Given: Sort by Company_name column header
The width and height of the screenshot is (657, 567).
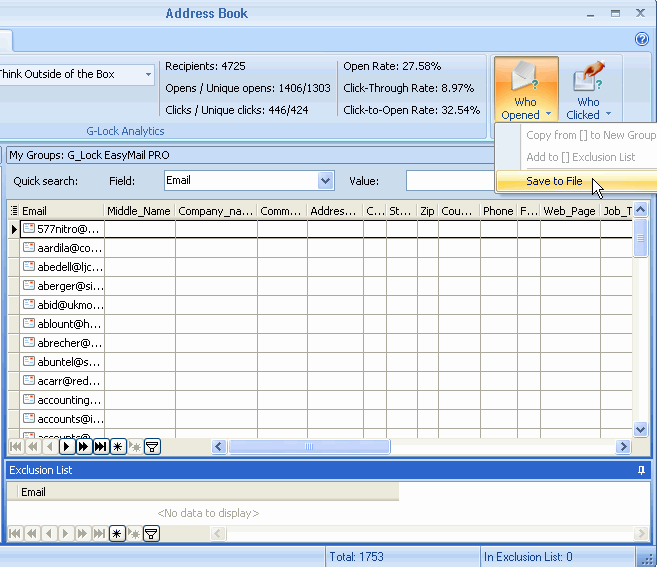Looking at the screenshot, I should [x=216, y=211].
